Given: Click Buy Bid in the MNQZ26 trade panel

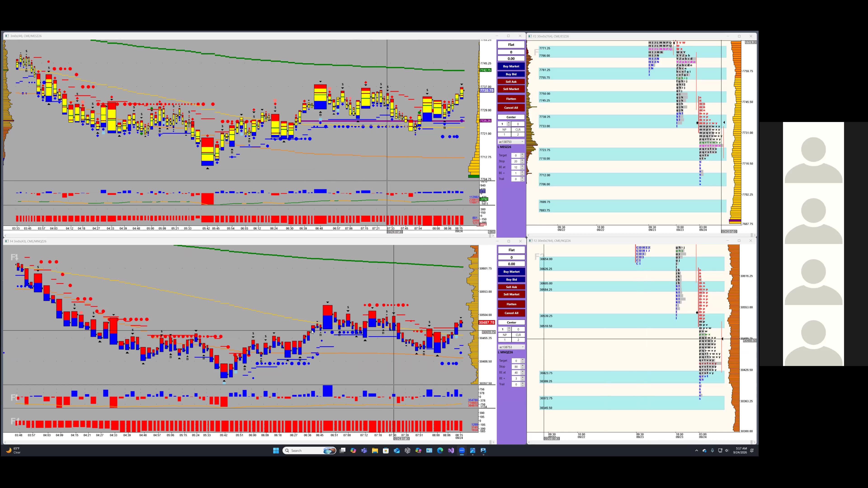Looking at the screenshot, I should (x=511, y=279).
